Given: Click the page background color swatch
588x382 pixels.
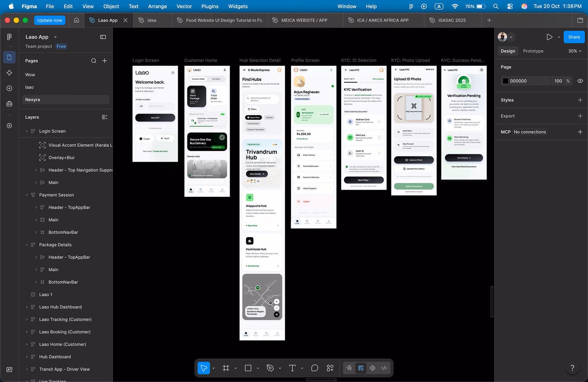Looking at the screenshot, I should point(506,81).
